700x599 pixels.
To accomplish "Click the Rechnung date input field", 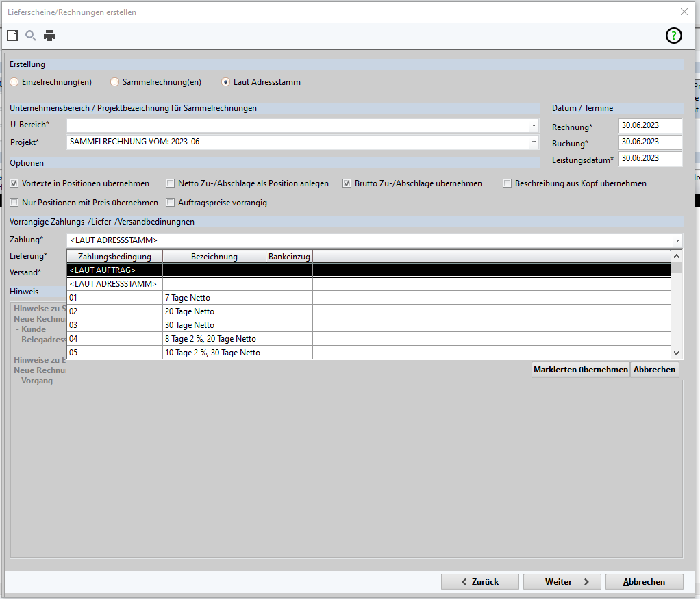I will (649, 126).
